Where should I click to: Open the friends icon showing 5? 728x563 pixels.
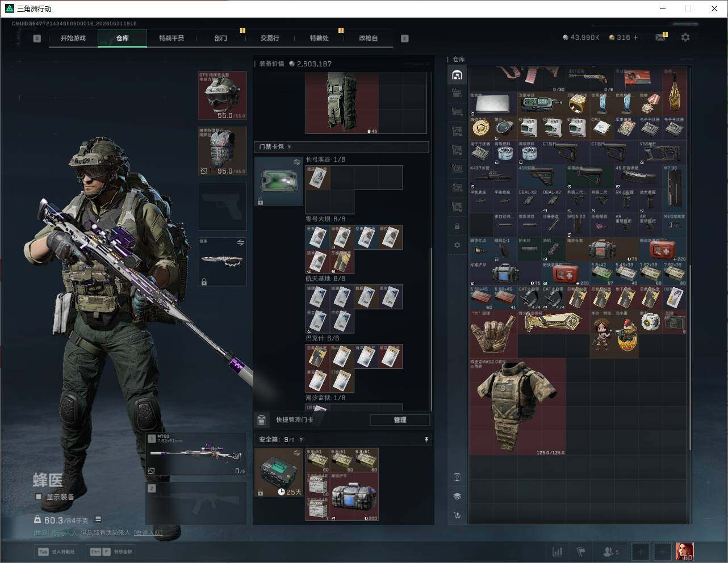click(x=610, y=551)
